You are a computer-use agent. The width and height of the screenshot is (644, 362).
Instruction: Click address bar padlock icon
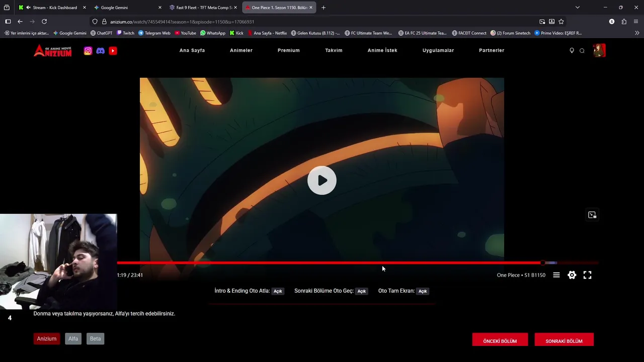pyautogui.click(x=104, y=22)
